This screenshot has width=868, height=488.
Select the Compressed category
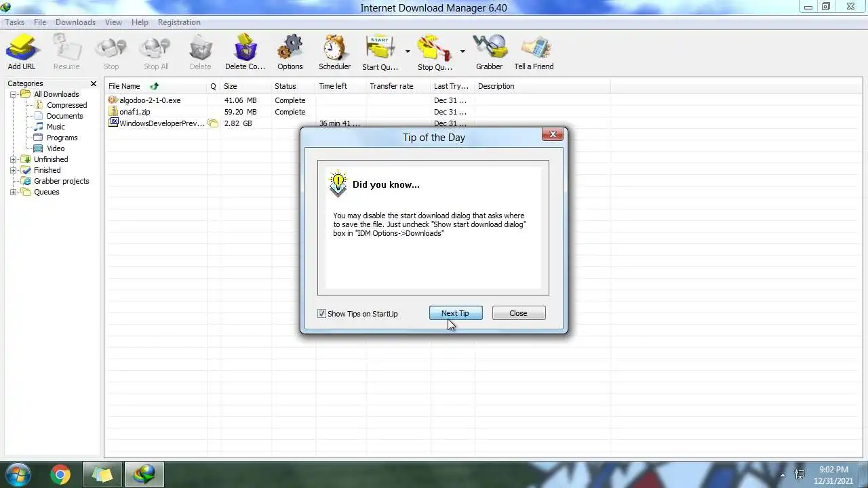[x=66, y=105]
